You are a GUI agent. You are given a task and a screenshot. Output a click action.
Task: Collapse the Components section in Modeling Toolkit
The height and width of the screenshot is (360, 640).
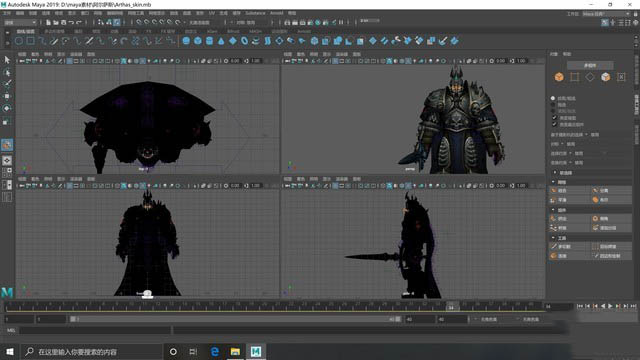click(553, 210)
